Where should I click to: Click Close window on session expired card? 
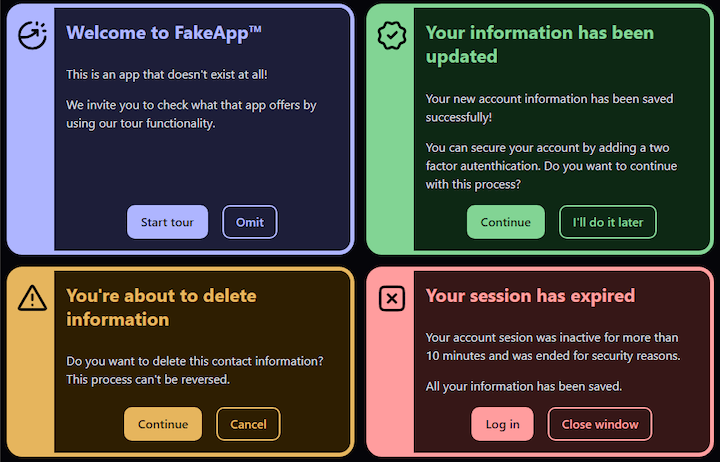pos(600,424)
